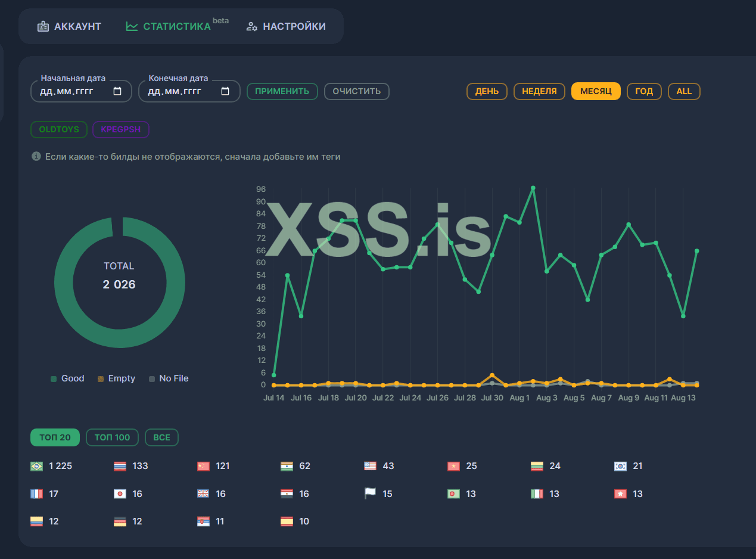Focus the Начальная дата input field
Screen dimensions: 756x559
tap(81, 91)
